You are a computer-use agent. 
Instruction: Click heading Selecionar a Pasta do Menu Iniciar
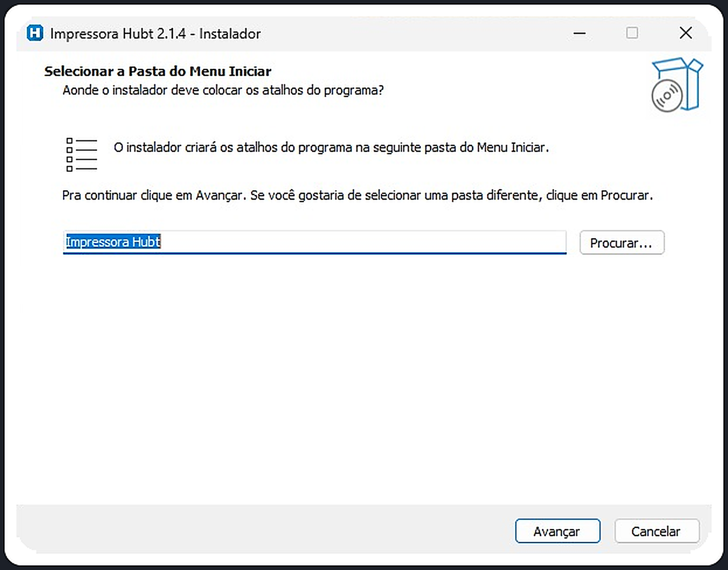pyautogui.click(x=157, y=72)
